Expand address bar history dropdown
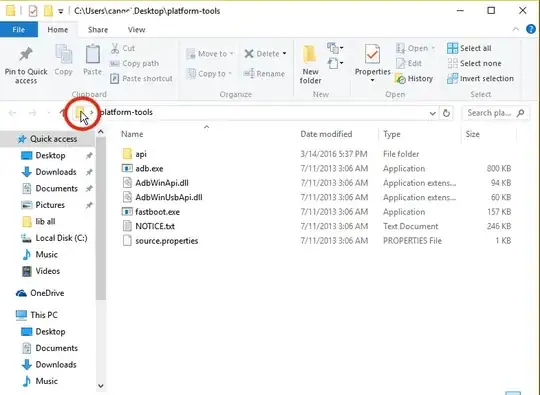The width and height of the screenshot is (540, 395). click(x=432, y=113)
